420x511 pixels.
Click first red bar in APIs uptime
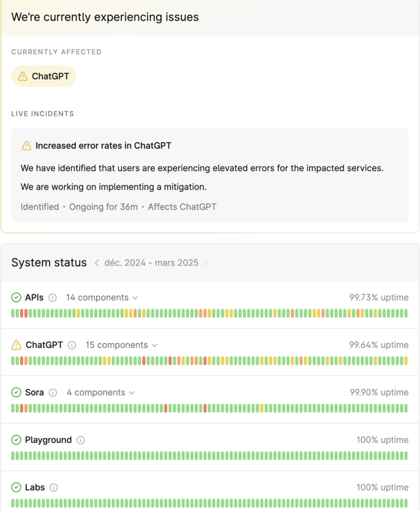[21, 313]
